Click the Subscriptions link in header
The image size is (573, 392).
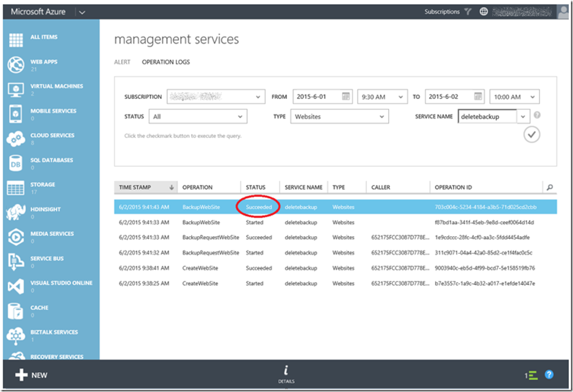point(442,12)
